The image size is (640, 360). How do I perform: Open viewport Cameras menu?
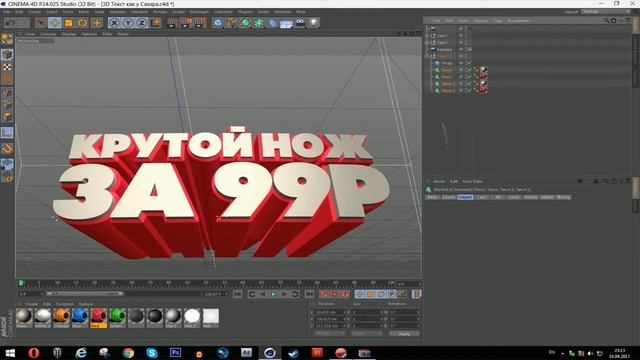48,34
